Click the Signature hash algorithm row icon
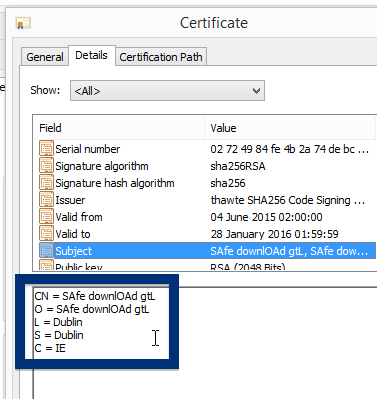The image size is (377, 399). (46, 183)
